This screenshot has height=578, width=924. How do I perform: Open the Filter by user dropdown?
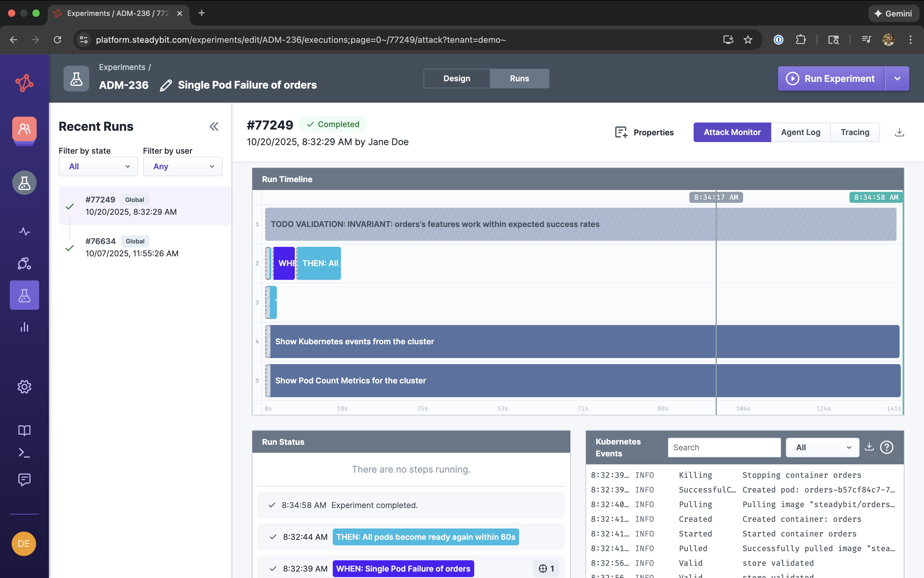point(182,167)
